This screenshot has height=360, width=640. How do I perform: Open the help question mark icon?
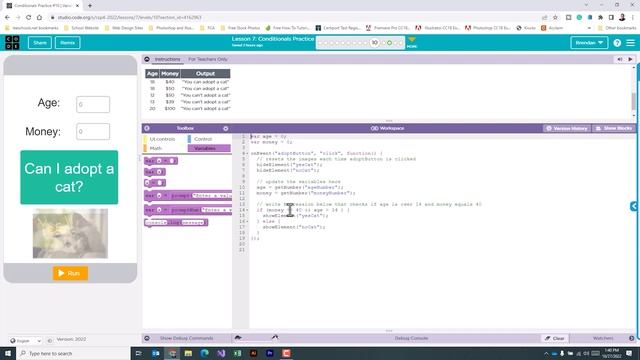[x=617, y=43]
